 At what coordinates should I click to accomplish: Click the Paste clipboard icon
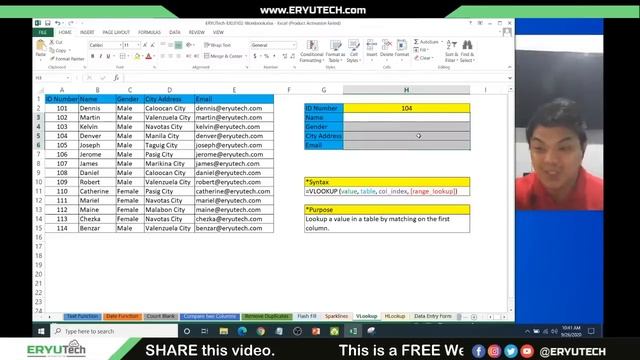[41, 46]
